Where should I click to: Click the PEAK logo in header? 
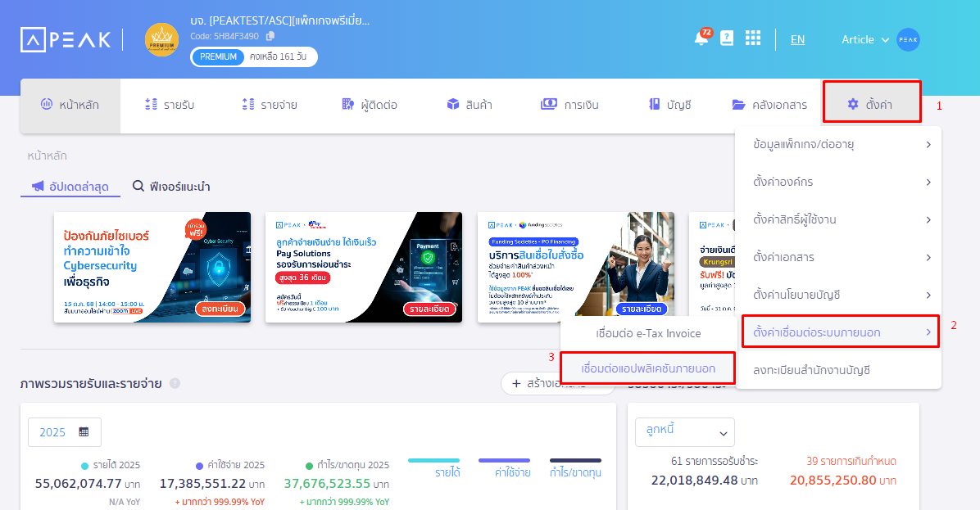66,39
